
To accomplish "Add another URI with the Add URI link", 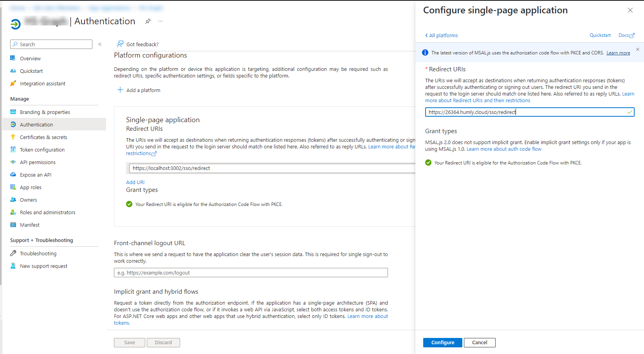I will pos(135,182).
